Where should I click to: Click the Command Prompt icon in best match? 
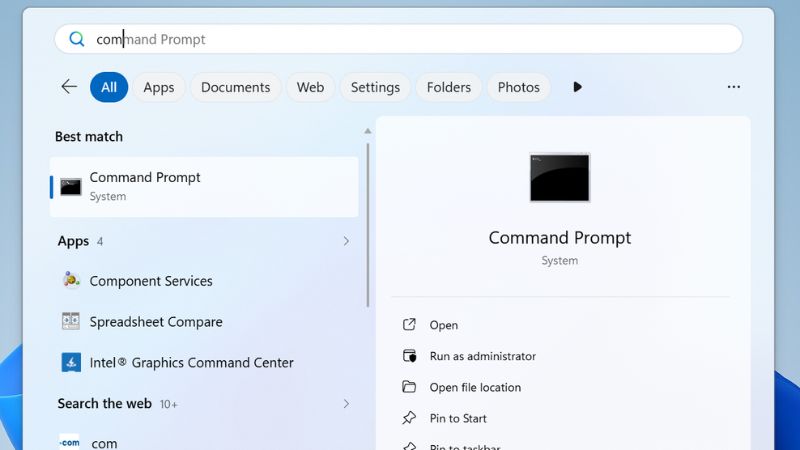[70, 187]
